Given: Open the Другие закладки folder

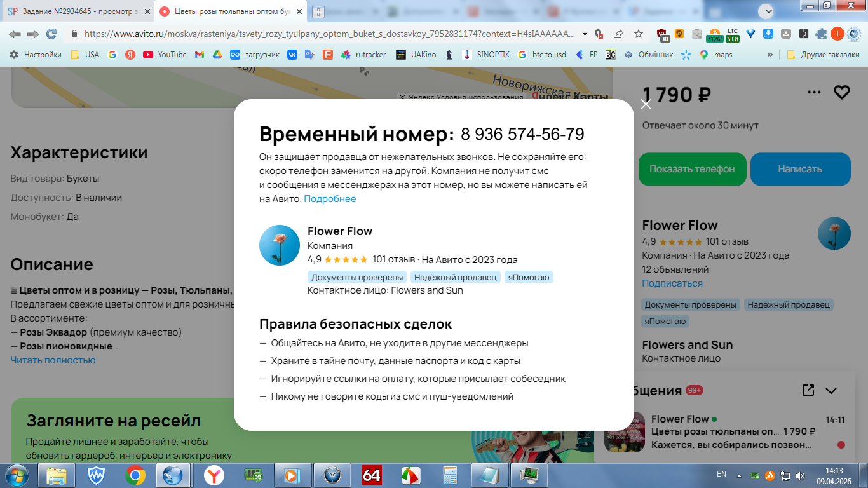Looking at the screenshot, I should [822, 55].
